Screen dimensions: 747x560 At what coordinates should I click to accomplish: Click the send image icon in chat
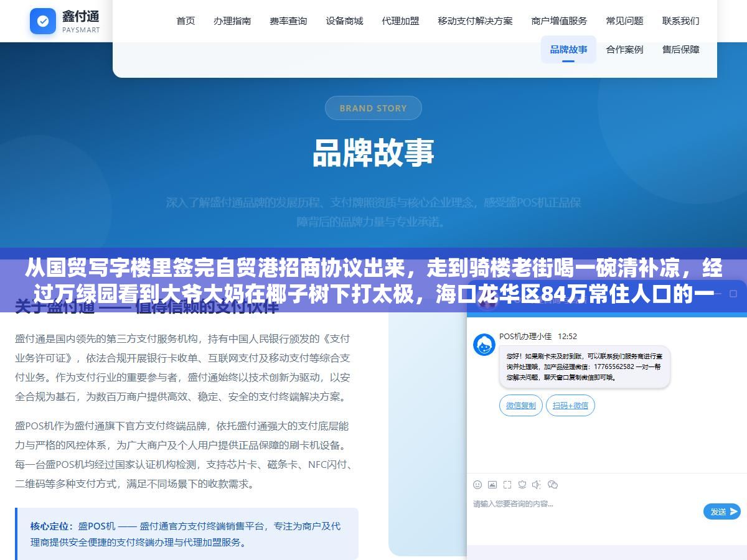point(492,485)
